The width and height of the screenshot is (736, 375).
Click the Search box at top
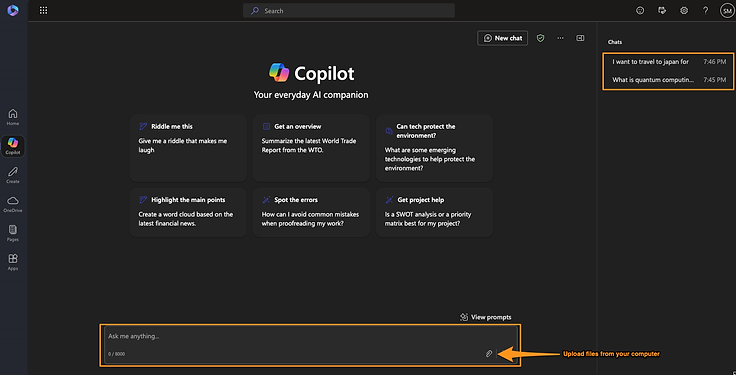pyautogui.click(x=349, y=10)
